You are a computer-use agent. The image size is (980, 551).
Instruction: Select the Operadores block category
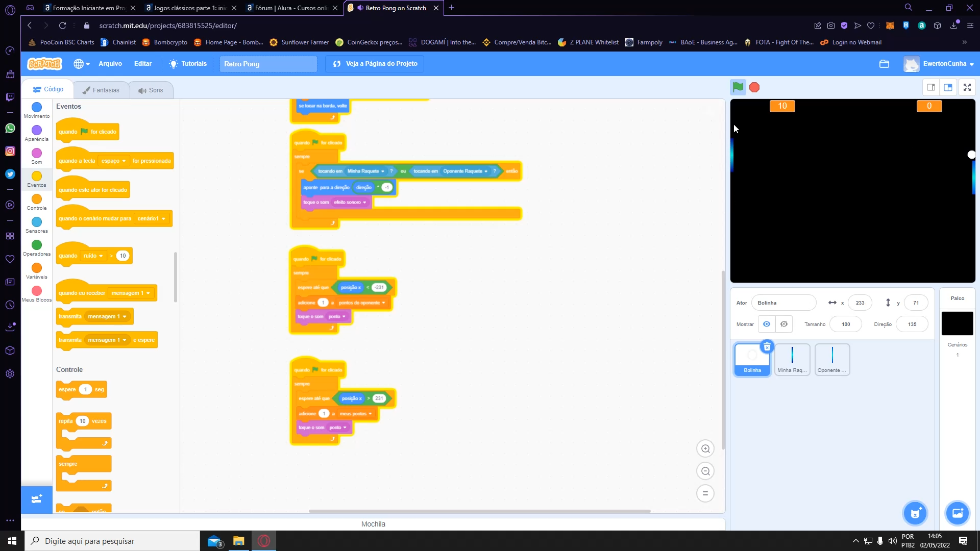click(x=37, y=248)
